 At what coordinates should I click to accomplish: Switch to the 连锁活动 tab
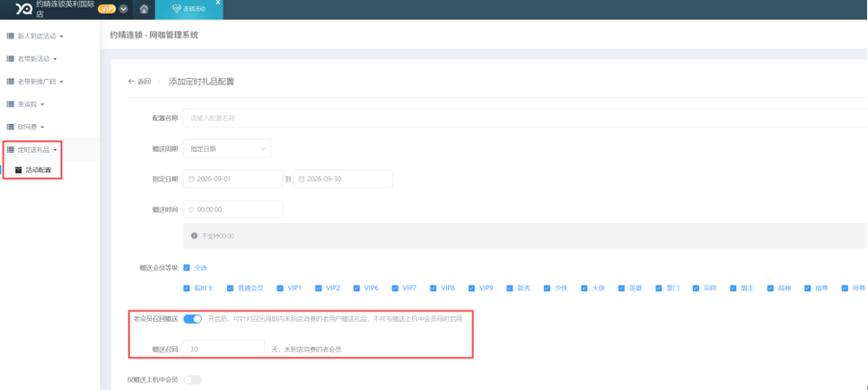189,9
